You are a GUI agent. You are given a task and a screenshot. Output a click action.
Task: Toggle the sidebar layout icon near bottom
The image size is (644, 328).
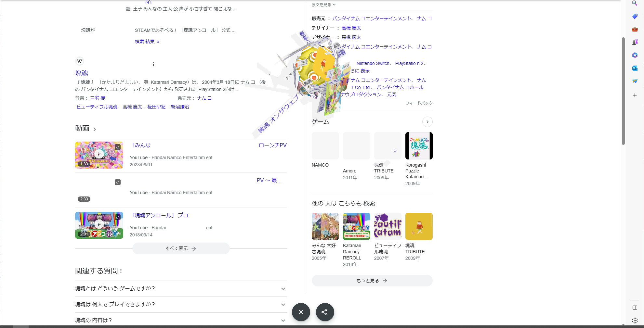click(x=635, y=308)
